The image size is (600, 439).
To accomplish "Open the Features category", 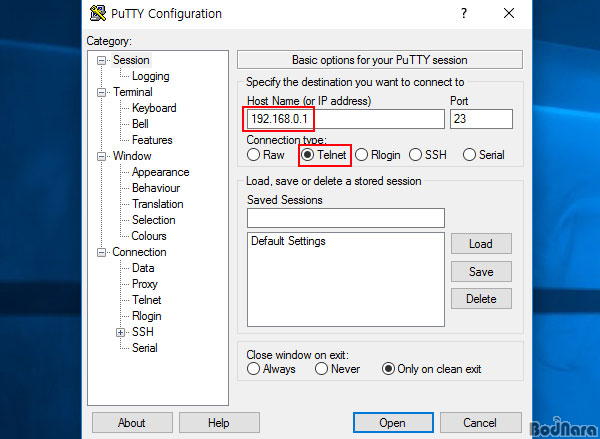I will click(x=152, y=140).
